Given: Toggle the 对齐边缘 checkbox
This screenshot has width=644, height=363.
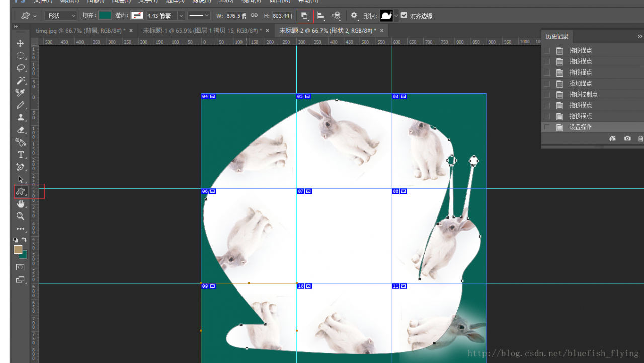Looking at the screenshot, I should (404, 16).
